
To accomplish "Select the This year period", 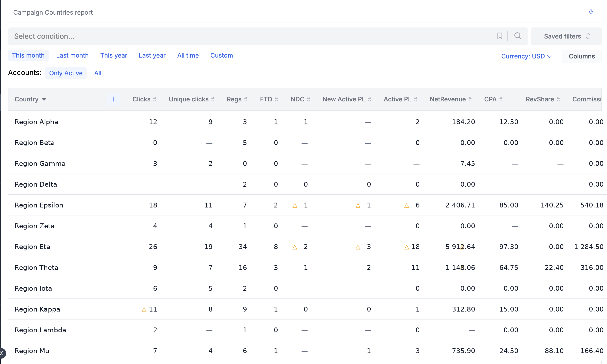I will click(114, 55).
